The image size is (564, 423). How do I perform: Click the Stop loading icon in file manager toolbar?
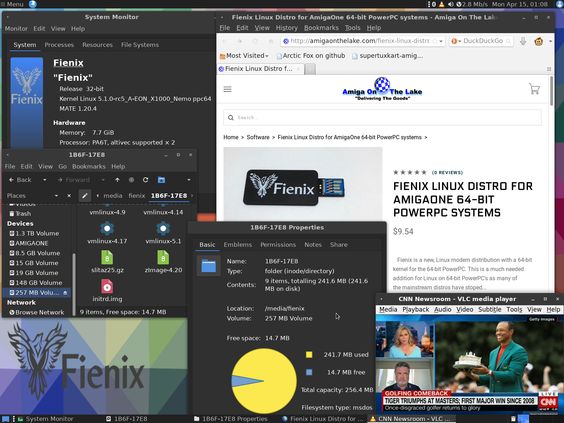131,180
